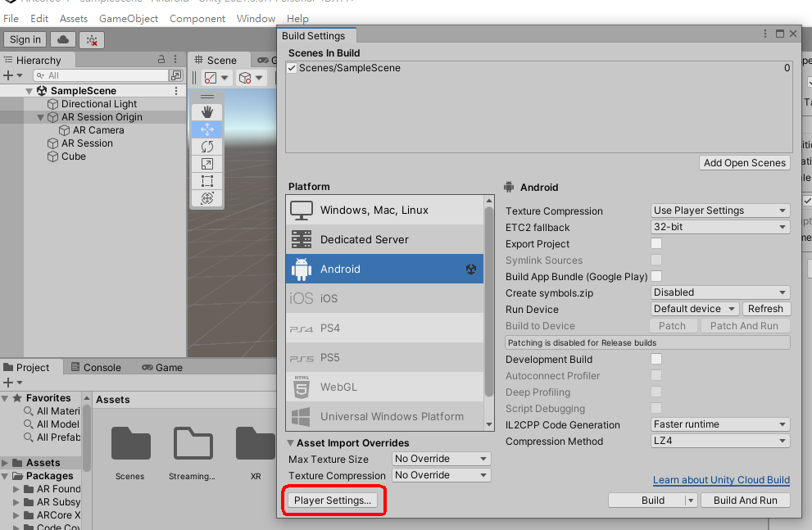Select the iOS platform
This screenshot has width=812, height=530.
[385, 299]
